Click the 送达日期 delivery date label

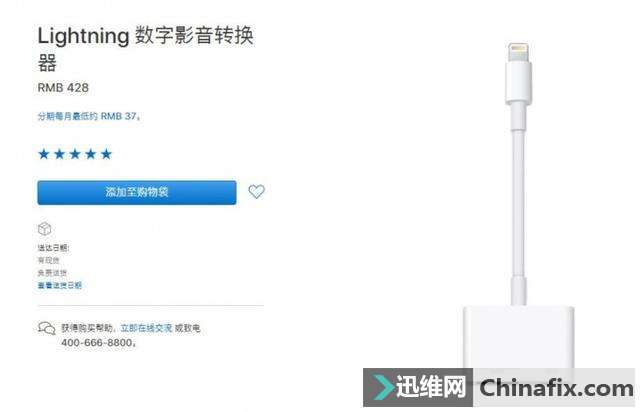pyautogui.click(x=53, y=247)
